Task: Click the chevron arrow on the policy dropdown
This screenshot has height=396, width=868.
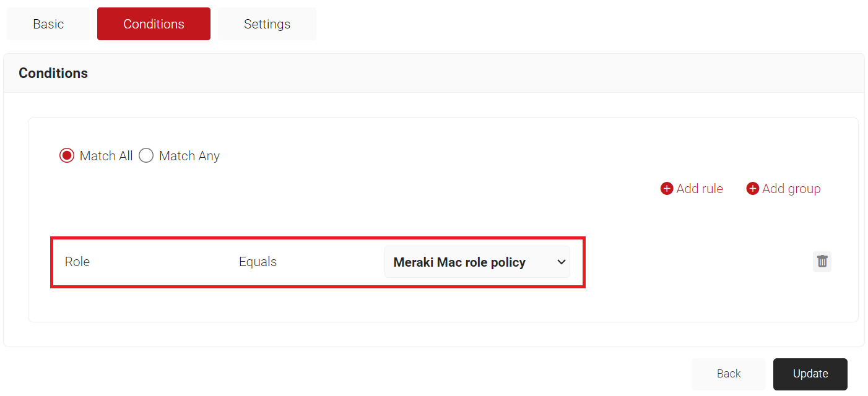Action: click(x=562, y=262)
